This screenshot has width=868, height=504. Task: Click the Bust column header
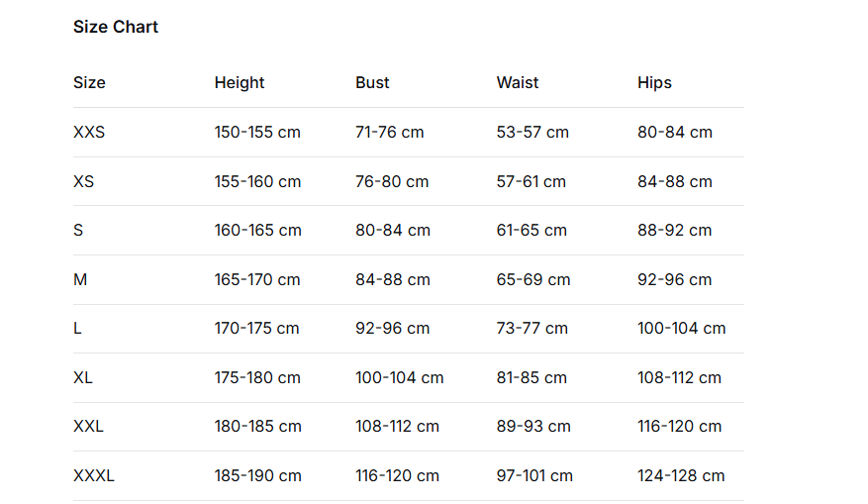tap(372, 83)
